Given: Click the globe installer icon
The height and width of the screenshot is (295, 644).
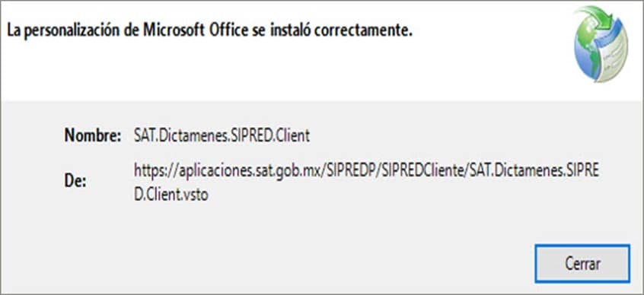Looking at the screenshot, I should pyautogui.click(x=601, y=44).
